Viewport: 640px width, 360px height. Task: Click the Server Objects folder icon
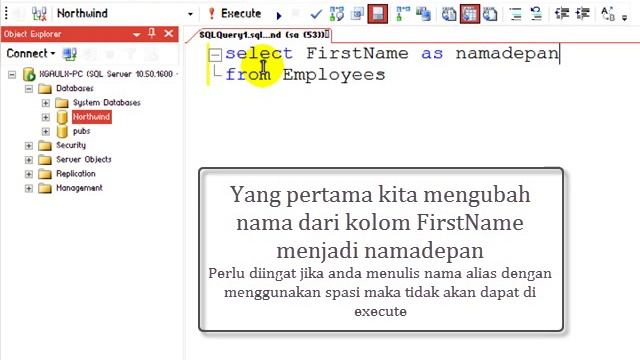pos(45,160)
